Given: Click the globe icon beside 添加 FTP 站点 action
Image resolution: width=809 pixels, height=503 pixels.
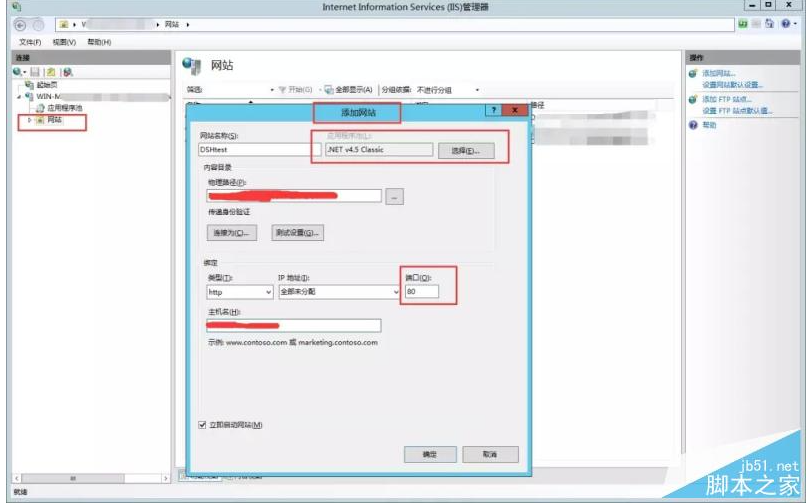Looking at the screenshot, I should coord(693,99).
